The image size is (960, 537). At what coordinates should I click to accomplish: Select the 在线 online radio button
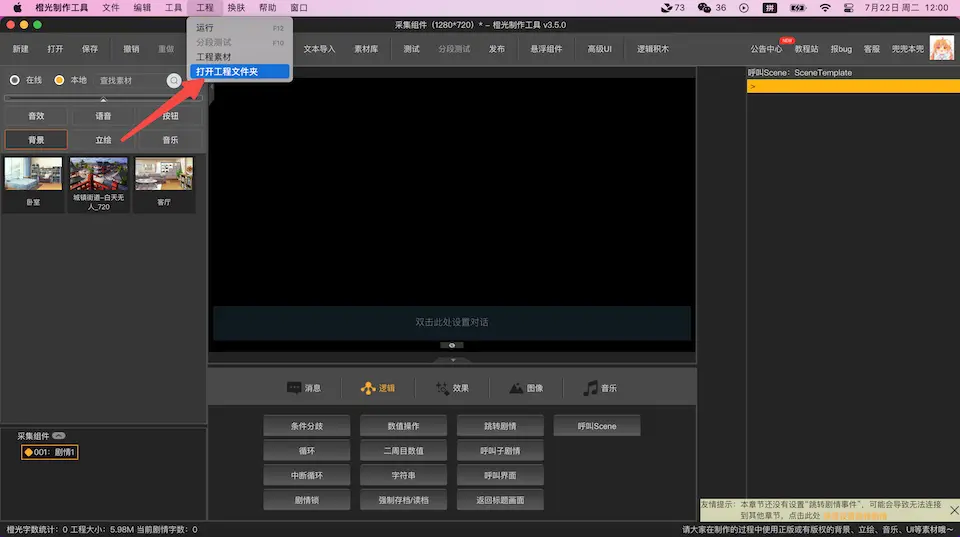coord(15,80)
